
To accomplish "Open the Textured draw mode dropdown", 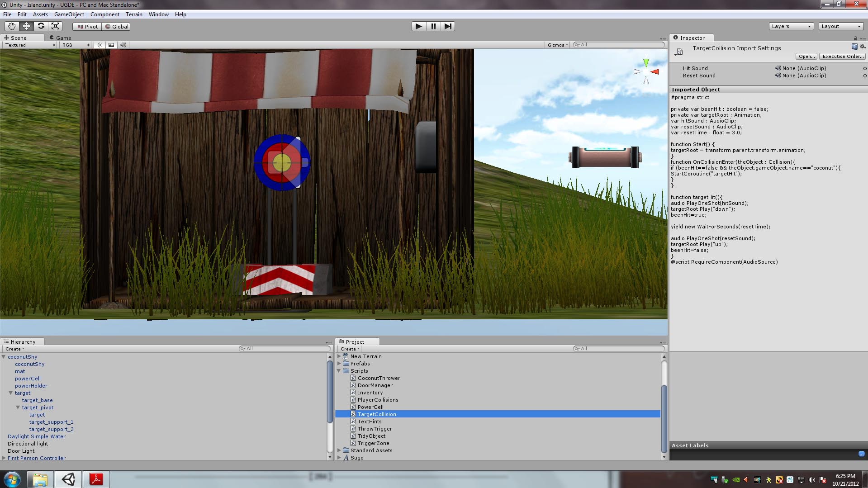I will click(30, 45).
